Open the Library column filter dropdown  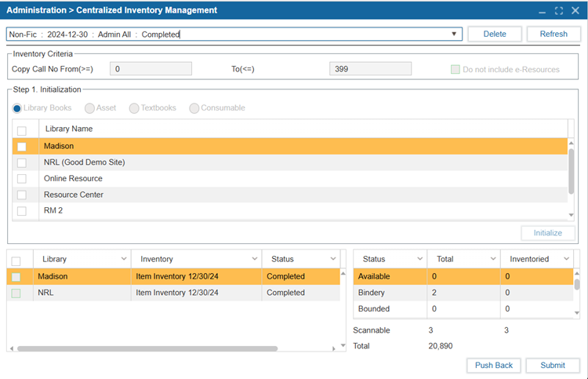click(x=124, y=259)
